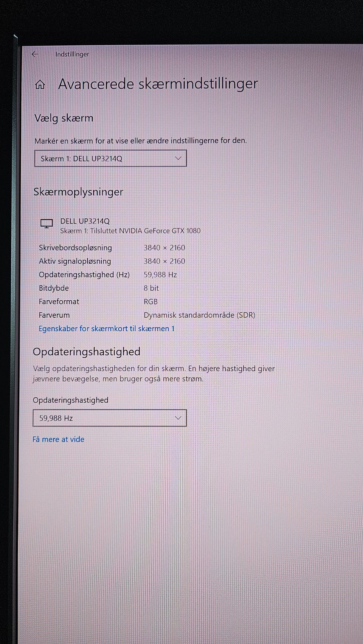
Task: Click the 'Farverum' label
Action: (54, 315)
